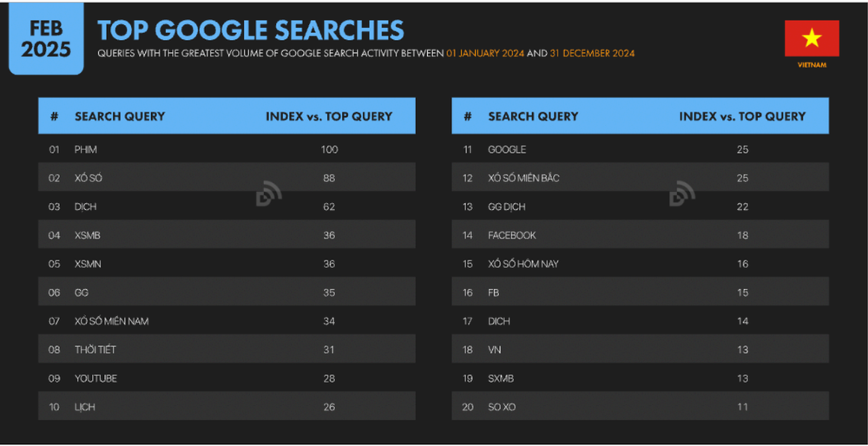
Task: Click the TOP GOOGLE SEARCHES title
Action: [251, 30]
